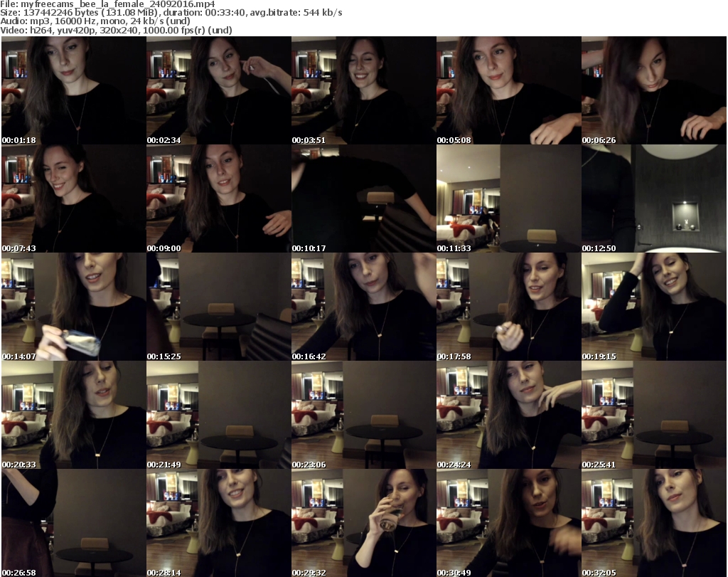Click the thumbnail timestamped 00:10:17
This screenshot has height=577, width=728.
(x=363, y=198)
